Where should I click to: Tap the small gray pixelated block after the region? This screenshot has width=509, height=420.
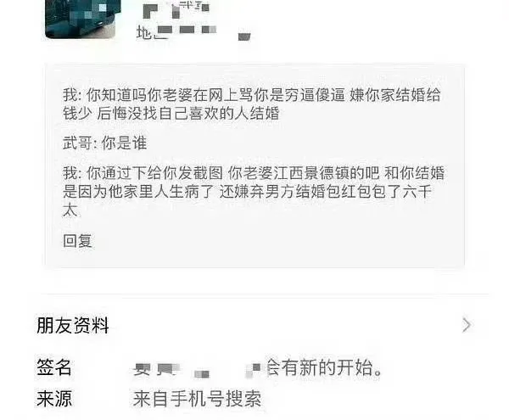[244, 36]
